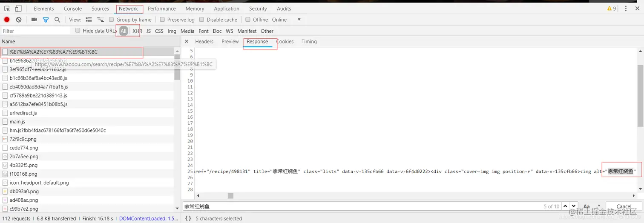The width and height of the screenshot is (644, 223).
Task: Select the Response tab
Action: [x=257, y=42]
